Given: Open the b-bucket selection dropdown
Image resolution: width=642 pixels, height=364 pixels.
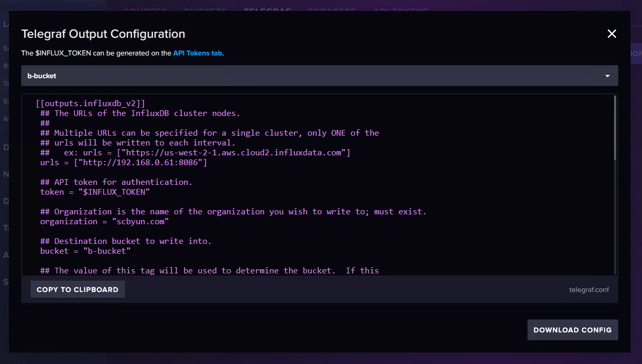Looking at the screenshot, I should [x=320, y=76].
